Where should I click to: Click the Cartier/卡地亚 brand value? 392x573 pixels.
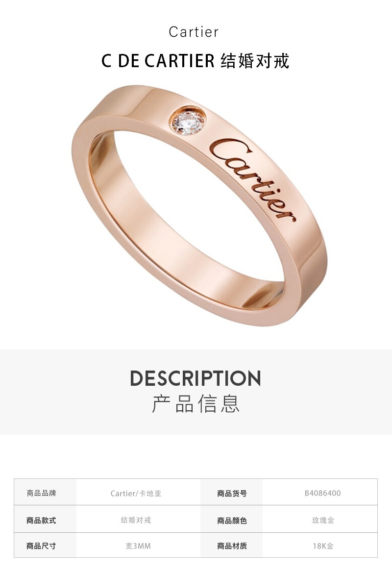[136, 493]
